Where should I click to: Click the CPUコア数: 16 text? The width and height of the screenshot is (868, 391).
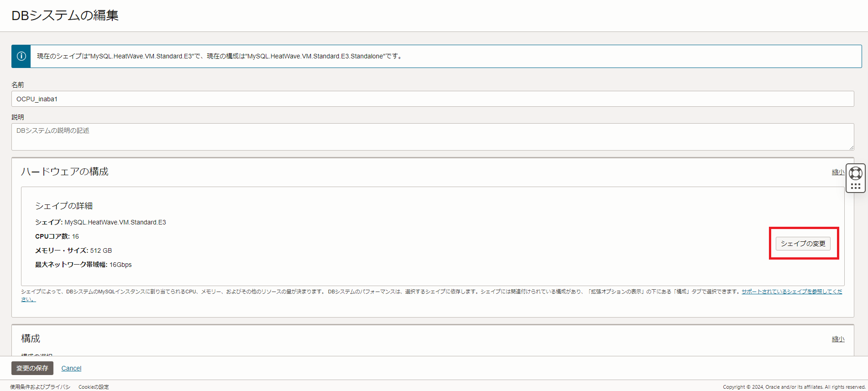coord(57,236)
